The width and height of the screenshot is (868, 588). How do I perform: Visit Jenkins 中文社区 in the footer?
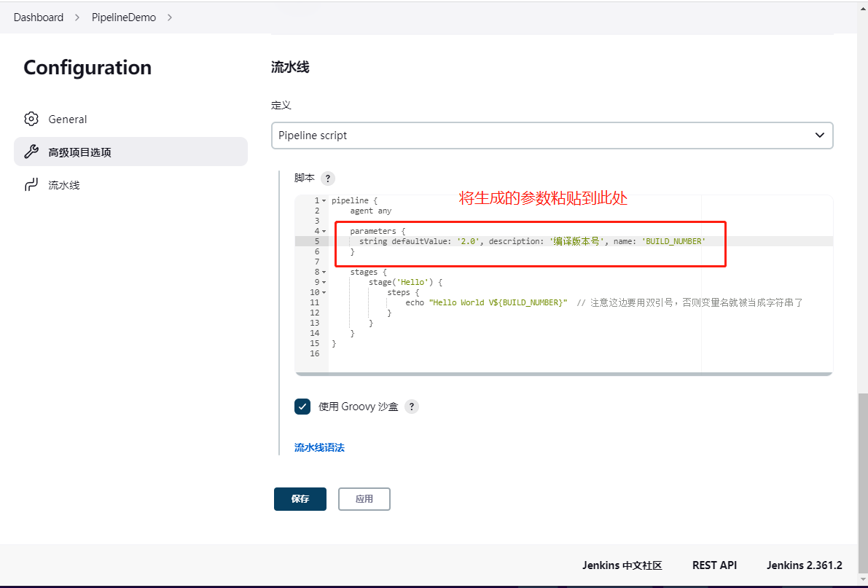(x=622, y=565)
